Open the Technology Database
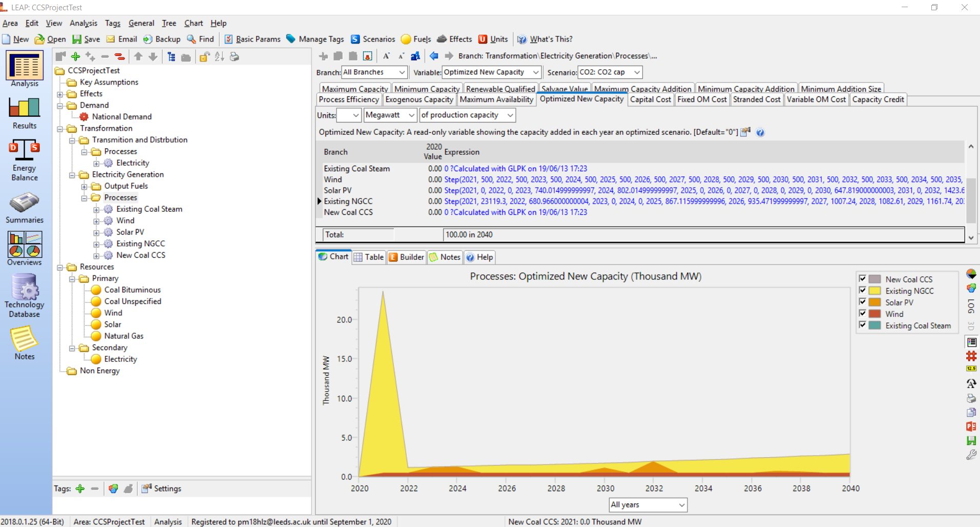The image size is (980, 527). [x=25, y=295]
